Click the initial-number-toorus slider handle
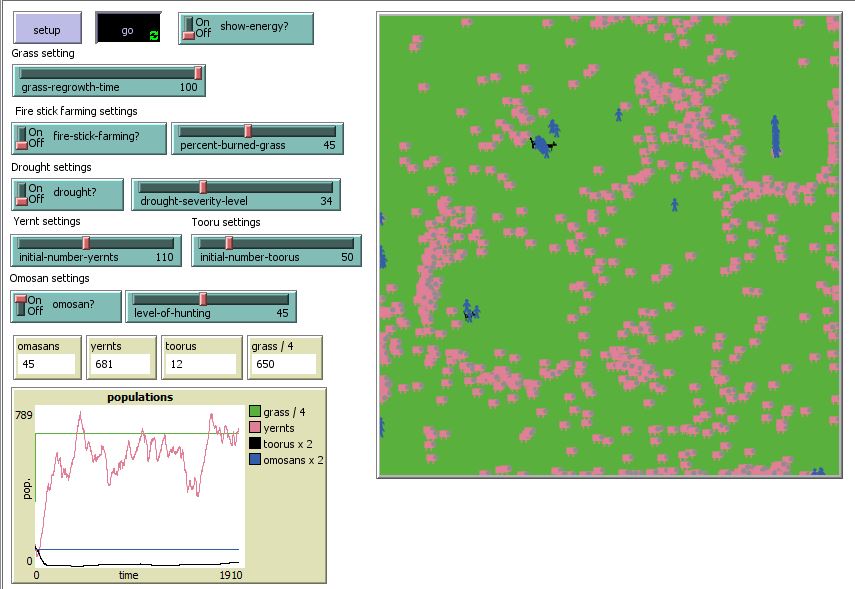Screen dimensions: 855x589 pyautogui.click(x=229, y=243)
